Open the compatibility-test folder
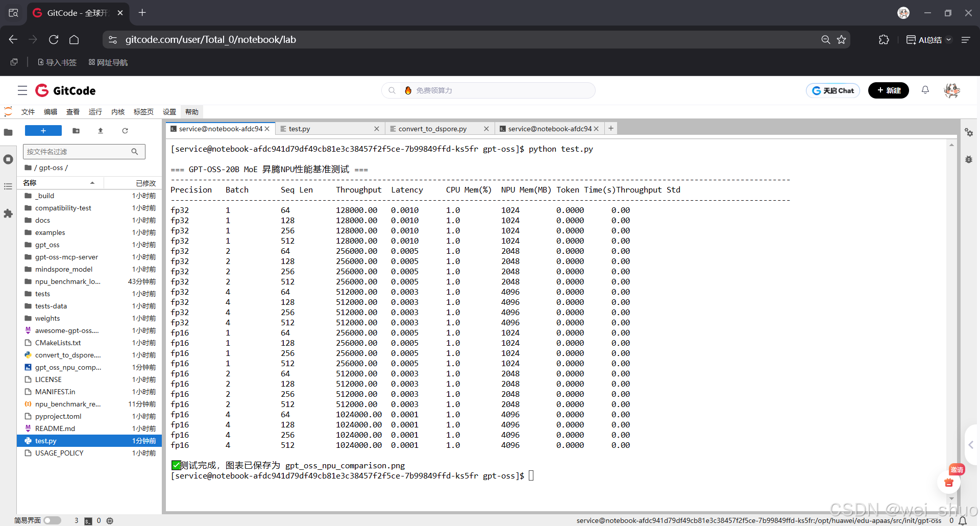Viewport: 980px width, 526px height. [x=90, y=208]
